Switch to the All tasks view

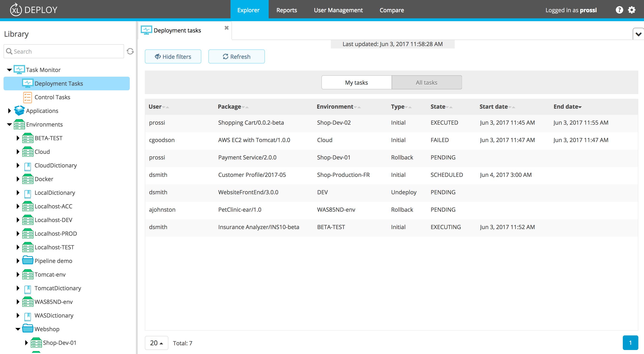pos(426,82)
